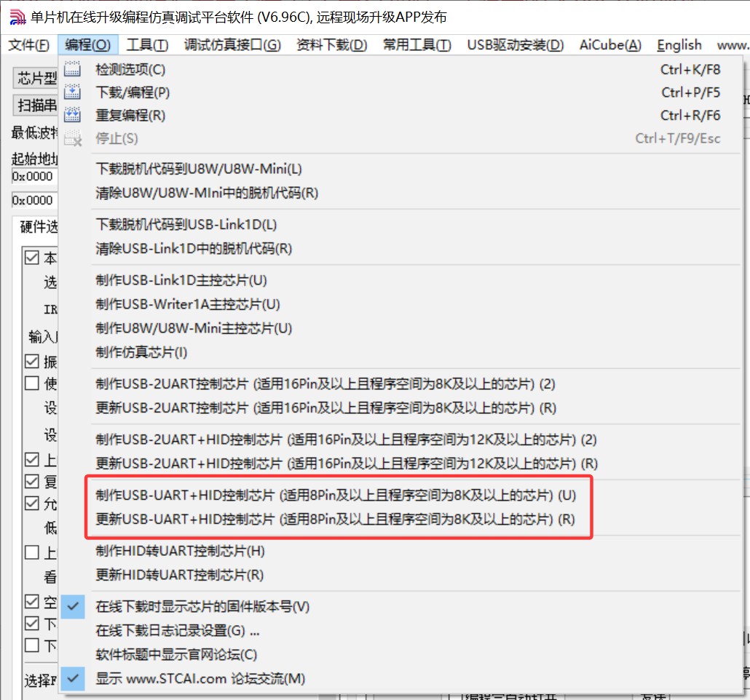This screenshot has height=700, width=750.
Task: Click the 检测选项 menu icon
Action: [72, 69]
